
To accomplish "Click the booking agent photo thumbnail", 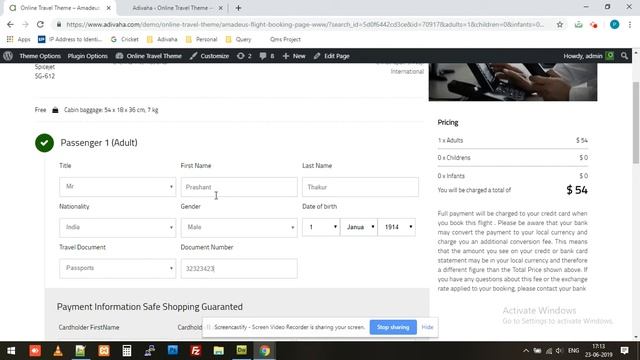I will 513,82.
